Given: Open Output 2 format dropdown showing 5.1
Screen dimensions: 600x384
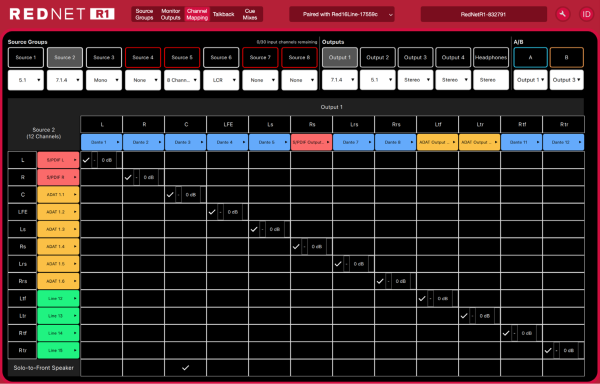Looking at the screenshot, I should [x=378, y=80].
